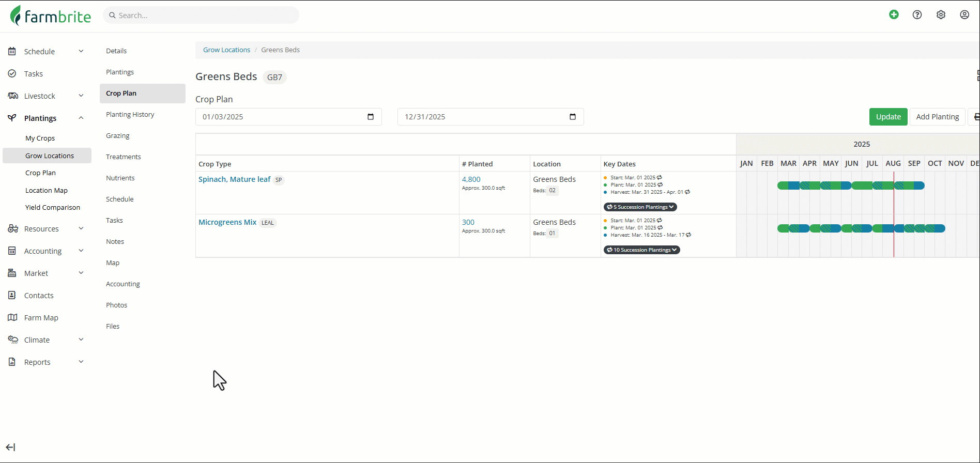The image size is (980, 463).
Task: Open the Treatments tab
Action: 124,157
